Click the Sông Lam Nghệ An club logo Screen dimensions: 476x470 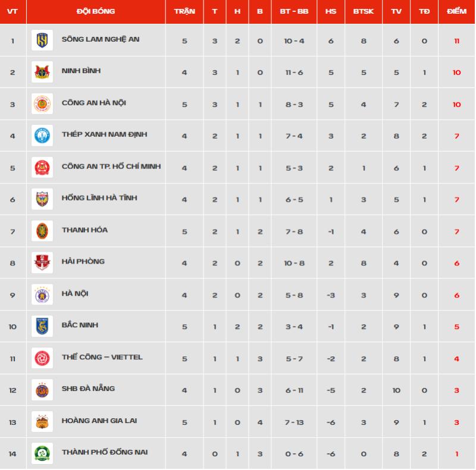click(x=42, y=40)
